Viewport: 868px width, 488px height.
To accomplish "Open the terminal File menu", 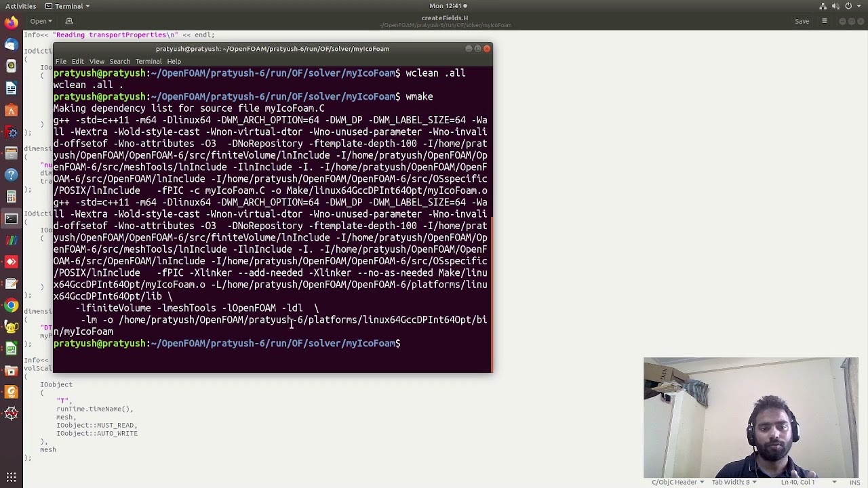I will pos(61,61).
